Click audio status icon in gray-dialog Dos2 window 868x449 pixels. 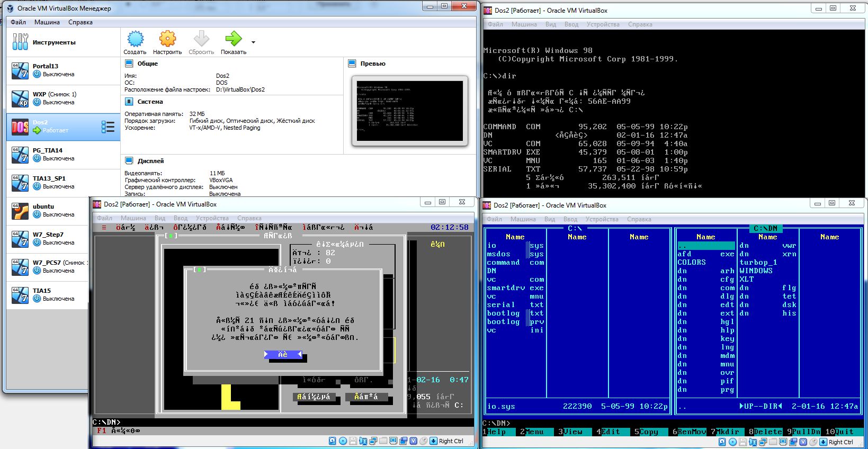point(363,441)
